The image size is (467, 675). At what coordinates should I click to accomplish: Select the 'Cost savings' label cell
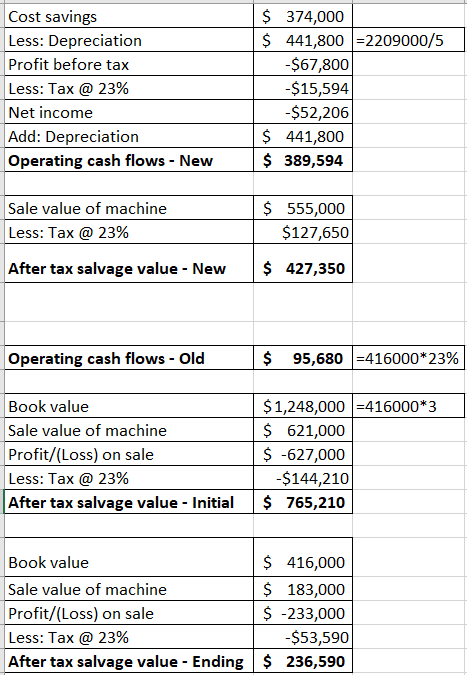pos(129,16)
